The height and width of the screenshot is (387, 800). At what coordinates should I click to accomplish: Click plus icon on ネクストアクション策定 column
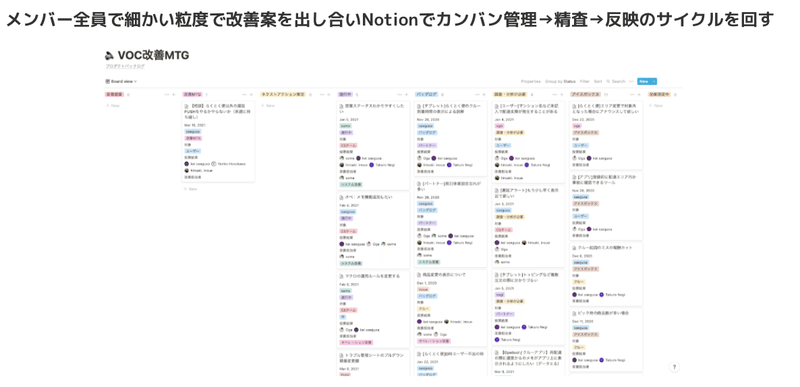(x=329, y=95)
